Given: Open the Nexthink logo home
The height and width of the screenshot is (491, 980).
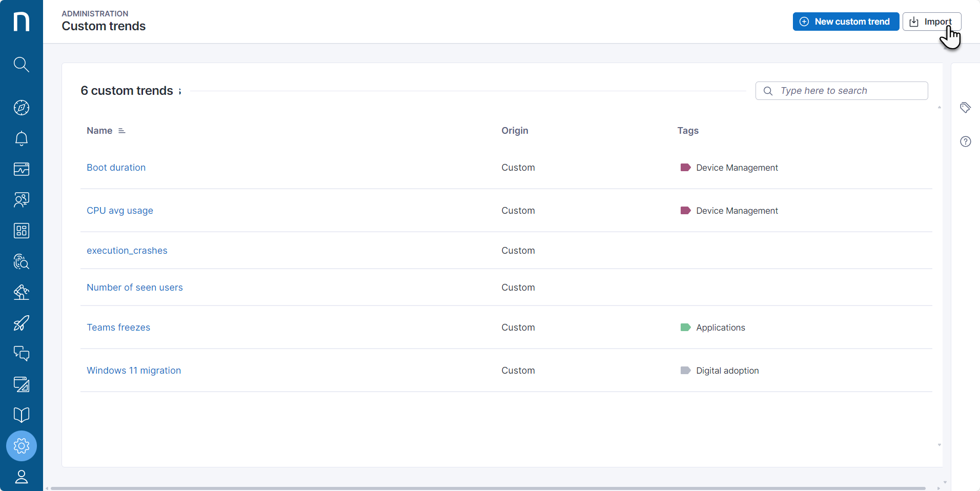Looking at the screenshot, I should coord(21,22).
